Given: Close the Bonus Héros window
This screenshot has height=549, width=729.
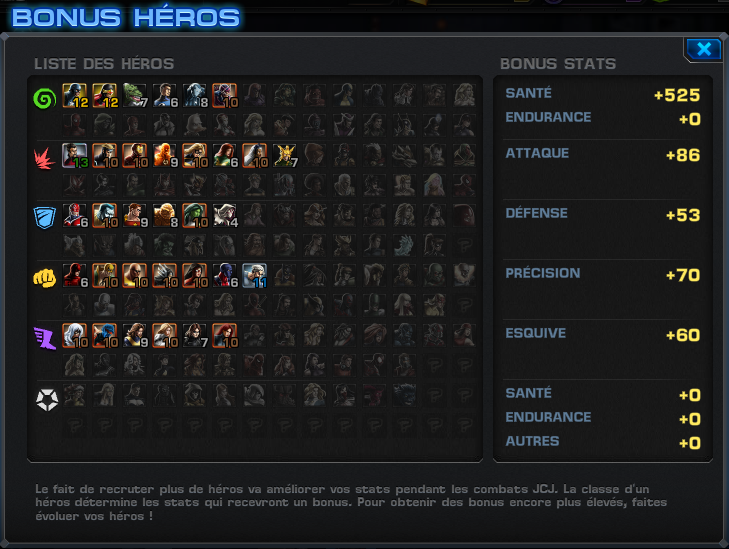Looking at the screenshot, I should 704,49.
